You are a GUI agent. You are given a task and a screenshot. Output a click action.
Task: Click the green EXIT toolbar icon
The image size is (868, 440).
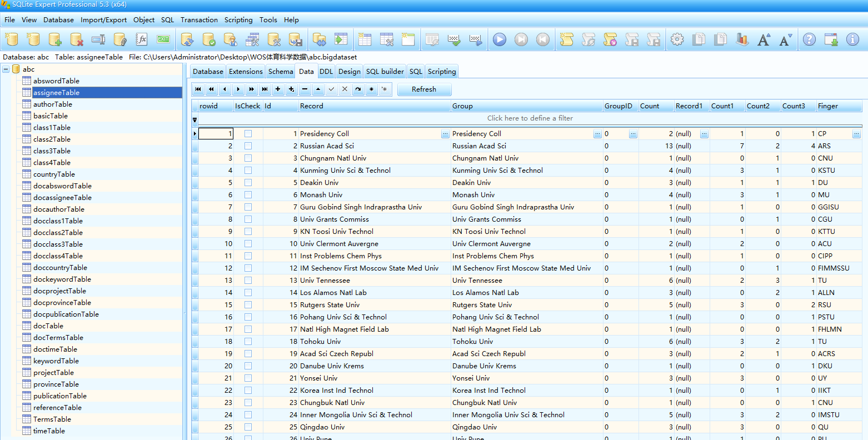click(163, 39)
